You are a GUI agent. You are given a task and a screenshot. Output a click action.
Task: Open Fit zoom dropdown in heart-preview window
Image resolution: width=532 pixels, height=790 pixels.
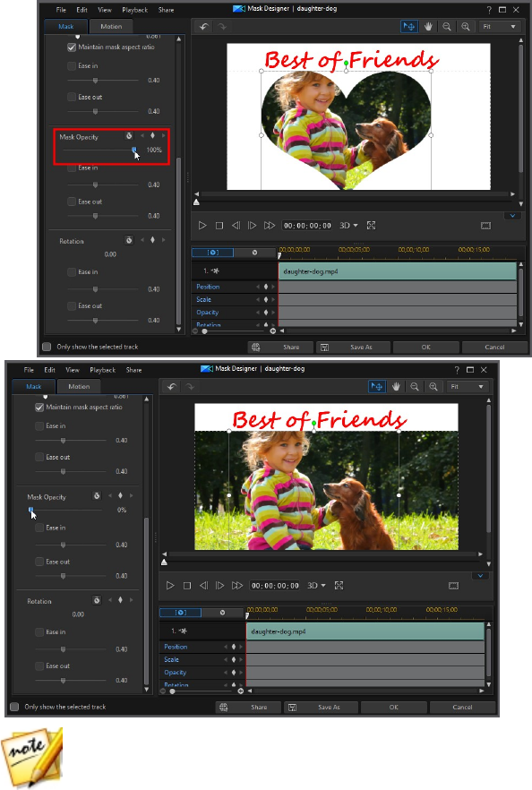tap(499, 27)
